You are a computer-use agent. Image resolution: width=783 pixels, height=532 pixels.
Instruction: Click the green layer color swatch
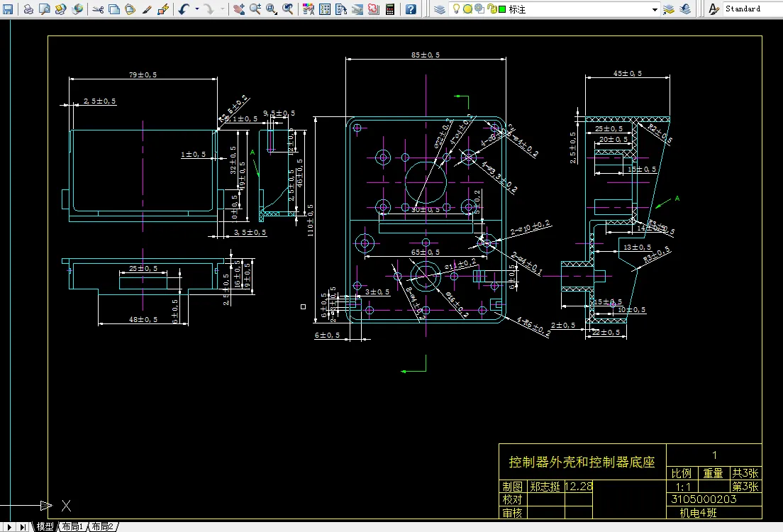click(x=502, y=9)
